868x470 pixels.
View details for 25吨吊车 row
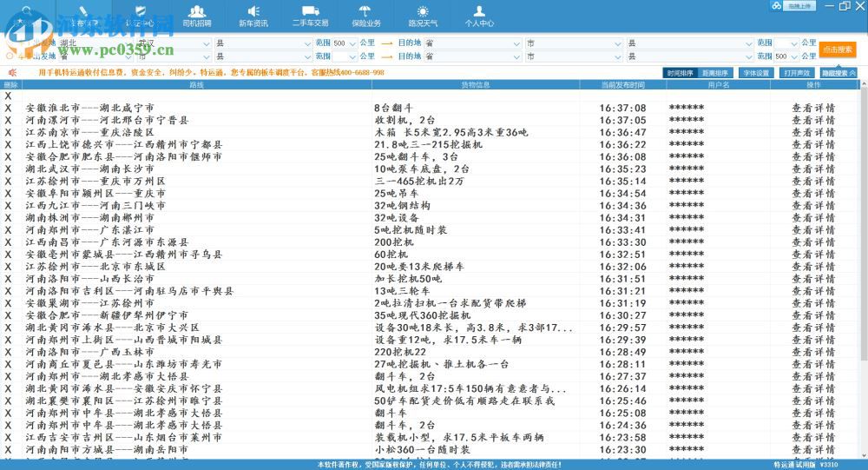[813, 194]
